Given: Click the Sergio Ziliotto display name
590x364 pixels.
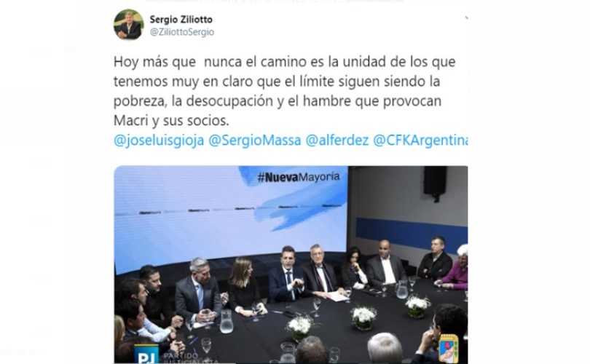Looking at the screenshot, I should [x=181, y=19].
